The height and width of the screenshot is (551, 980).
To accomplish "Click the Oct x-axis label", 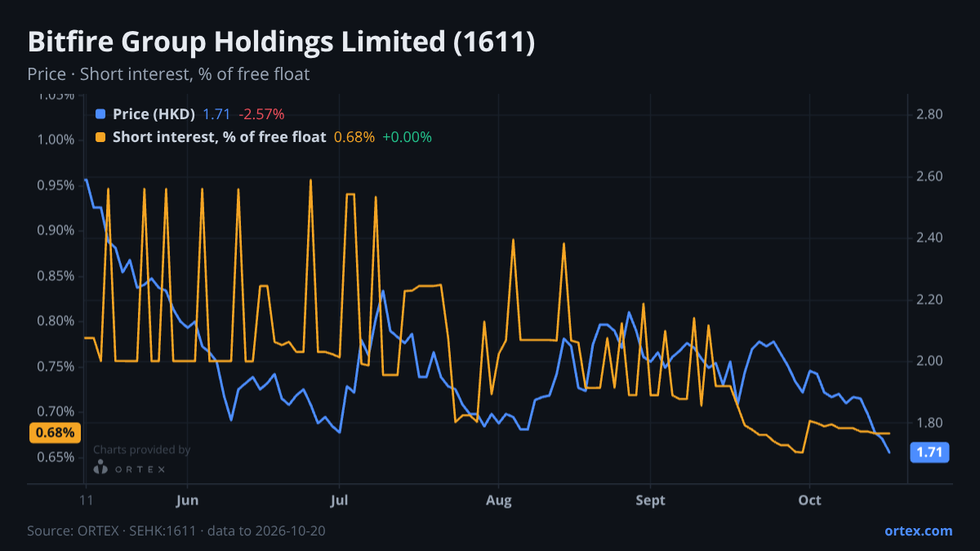I will 809,500.
